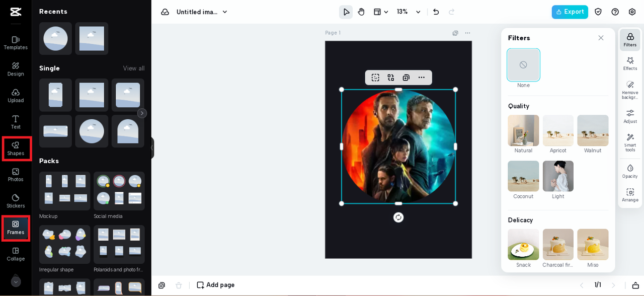Select the None filter
Viewport: 644px width, 296px height.
523,65
